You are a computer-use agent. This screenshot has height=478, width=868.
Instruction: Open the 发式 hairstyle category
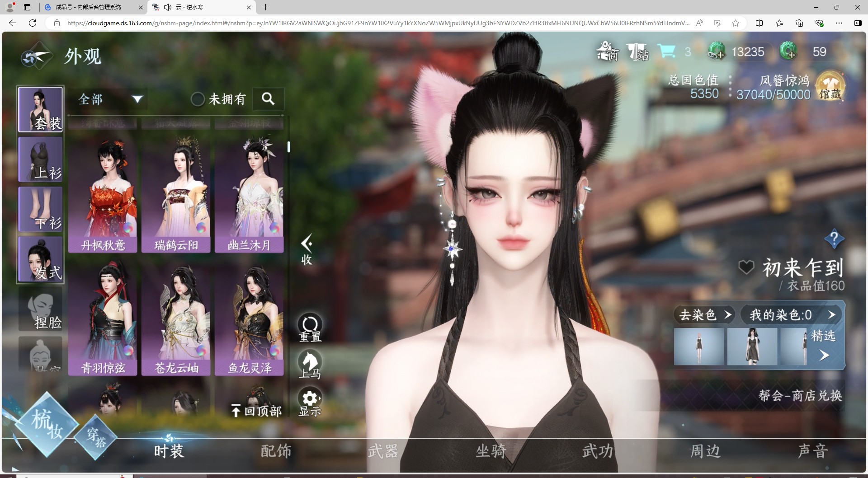pyautogui.click(x=40, y=259)
